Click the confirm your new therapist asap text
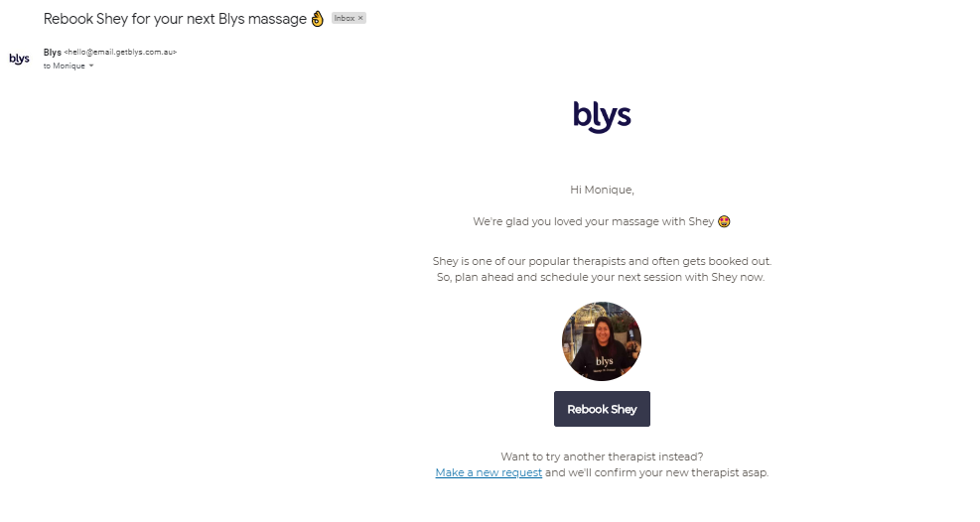 681,472
